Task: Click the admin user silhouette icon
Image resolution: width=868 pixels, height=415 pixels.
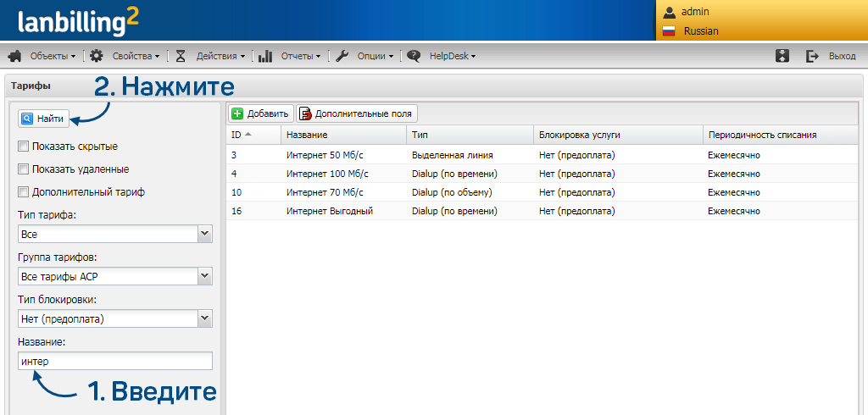Action: 670,12
